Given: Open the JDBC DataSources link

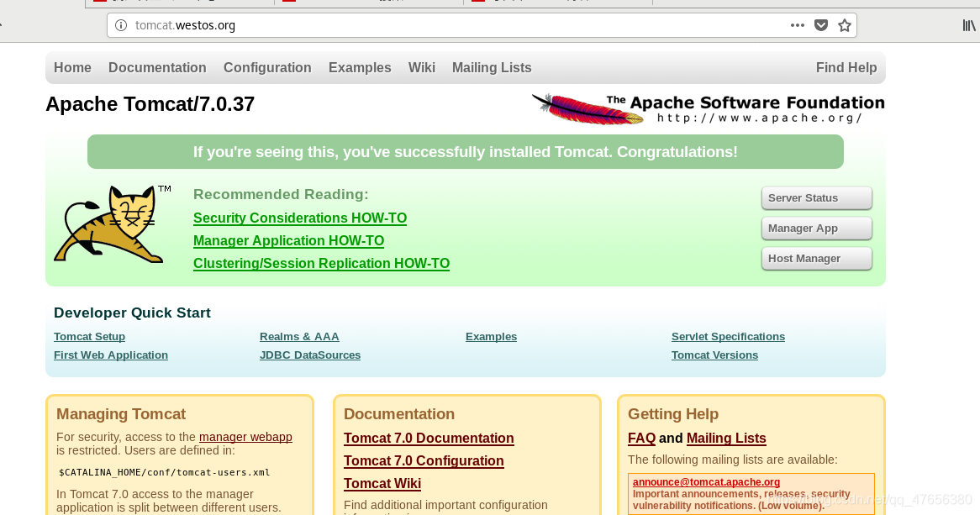Looking at the screenshot, I should 310,355.
